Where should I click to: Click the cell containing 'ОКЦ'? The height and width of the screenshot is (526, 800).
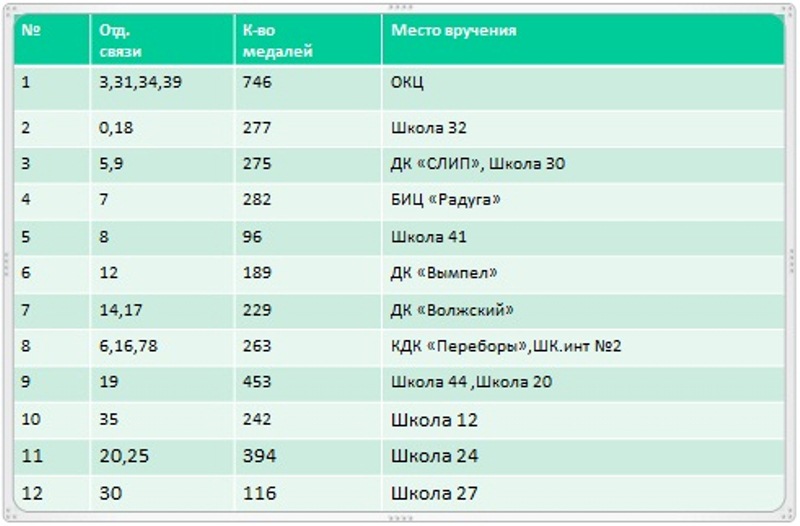click(583, 88)
